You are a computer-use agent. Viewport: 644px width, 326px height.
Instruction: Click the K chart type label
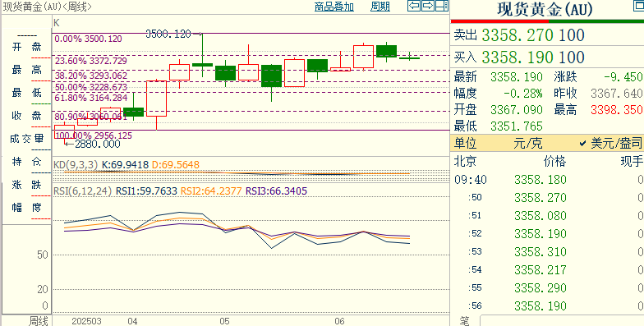click(x=57, y=23)
